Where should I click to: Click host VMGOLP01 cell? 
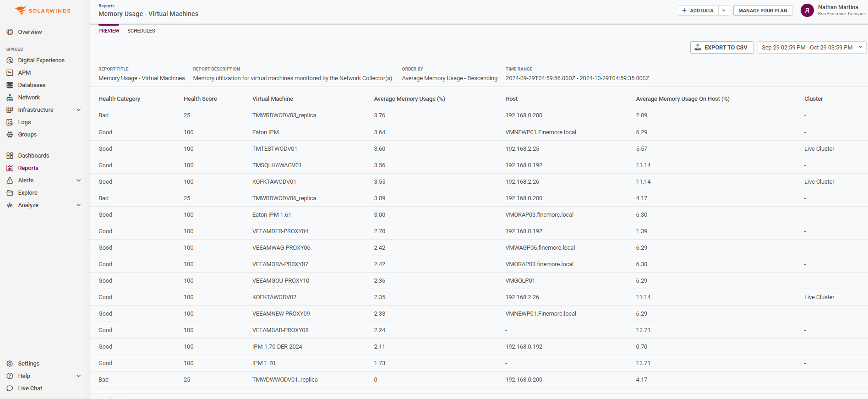pyautogui.click(x=520, y=281)
